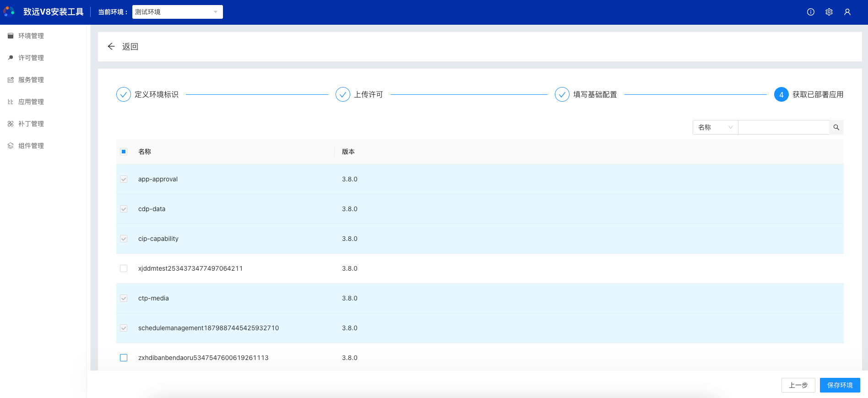This screenshot has height=398, width=868.
Task: Open 环境管理 in the sidebar
Action: coord(31,36)
